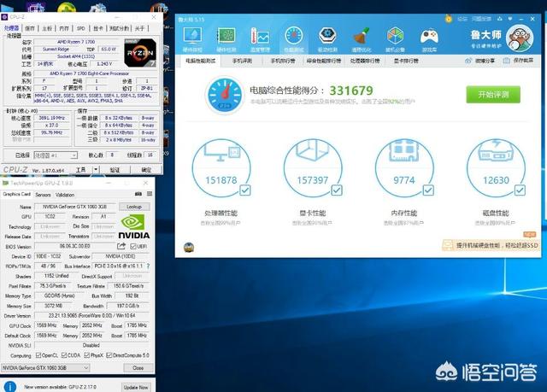This screenshot has height=392, width=547.
Task: Click the large blue speedometer score icon
Action: tap(225, 95)
